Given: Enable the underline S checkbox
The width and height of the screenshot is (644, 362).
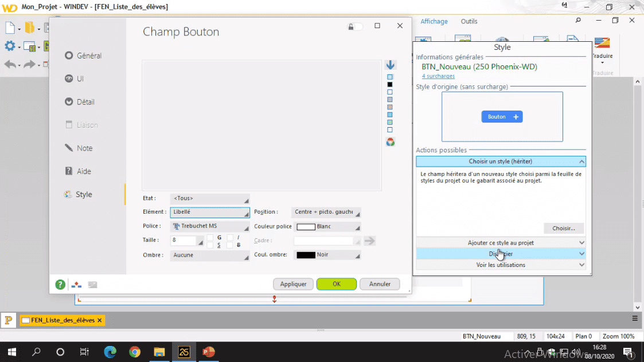Looking at the screenshot, I should click(x=210, y=245).
